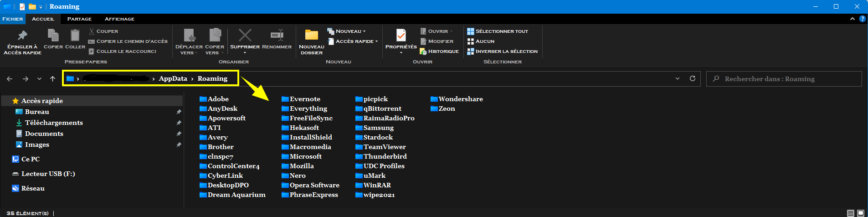
Task: Open the Ouvrir dropdown
Action: [437, 31]
